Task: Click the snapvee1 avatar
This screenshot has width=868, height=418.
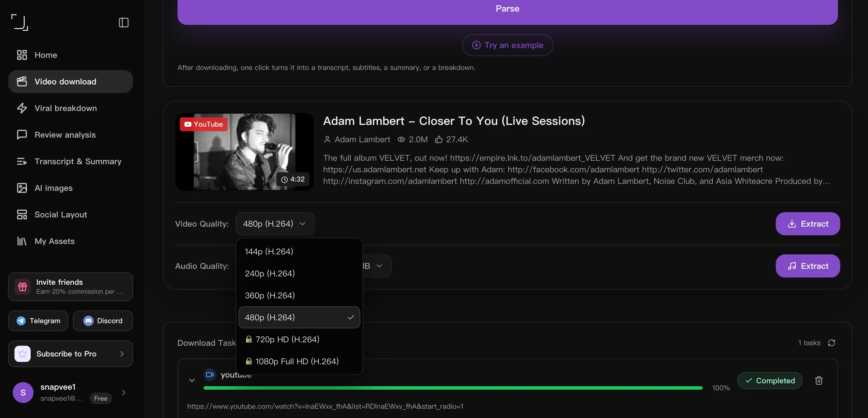Action: click(23, 392)
